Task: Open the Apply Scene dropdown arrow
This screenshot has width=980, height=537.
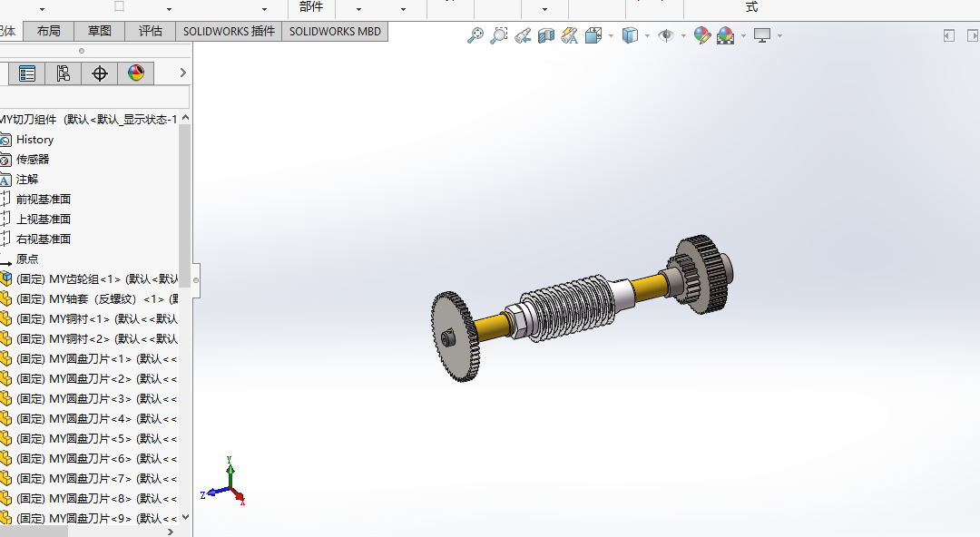Action: tap(743, 35)
